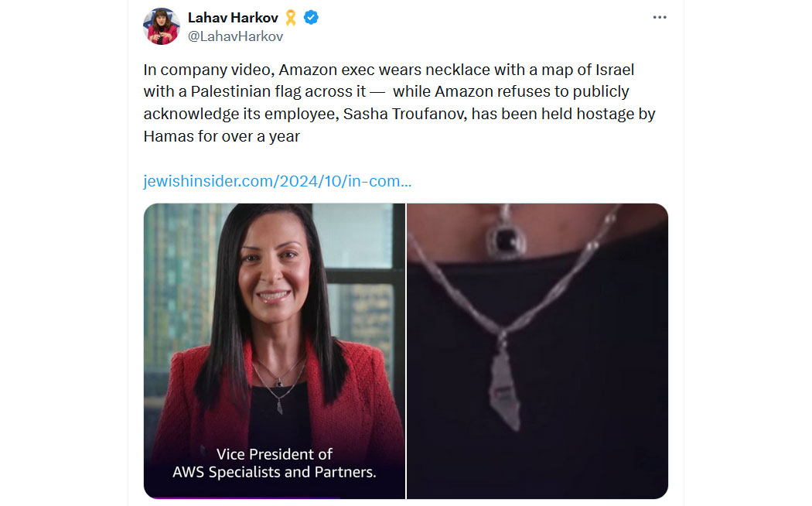Click the tweet's first line about Amazon exec
The width and height of the screenshot is (812, 506).
pos(389,70)
